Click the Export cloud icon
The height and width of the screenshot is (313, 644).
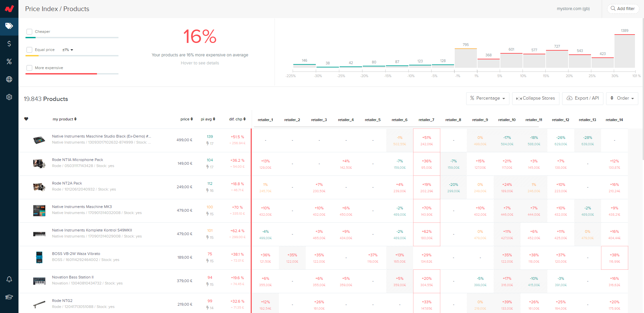point(569,98)
